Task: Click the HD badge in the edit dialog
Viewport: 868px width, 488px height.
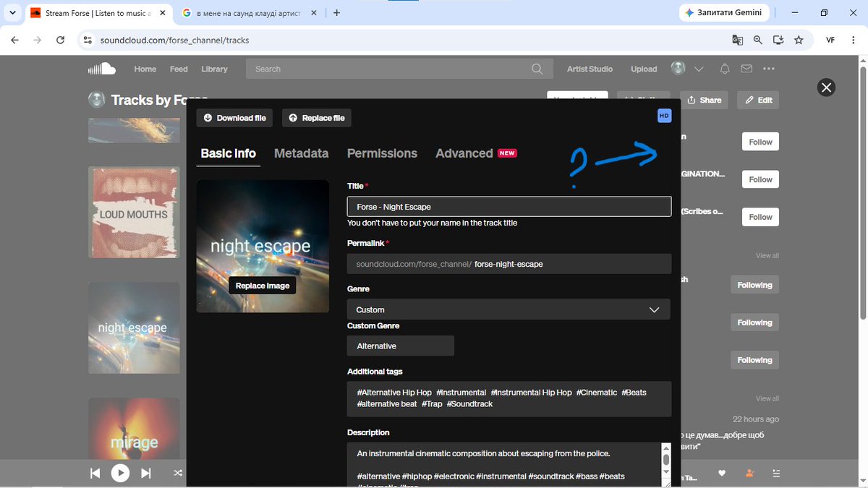Action: tap(664, 116)
